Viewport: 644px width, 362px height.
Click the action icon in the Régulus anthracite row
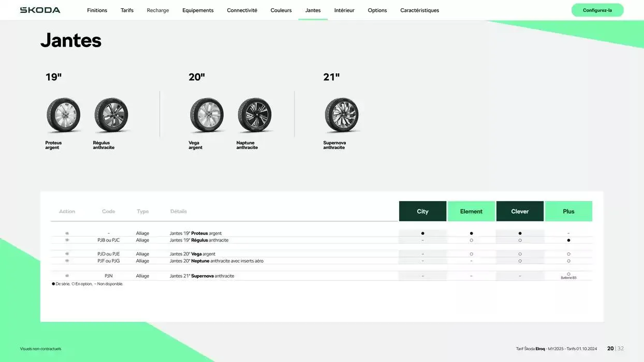coord(67,240)
